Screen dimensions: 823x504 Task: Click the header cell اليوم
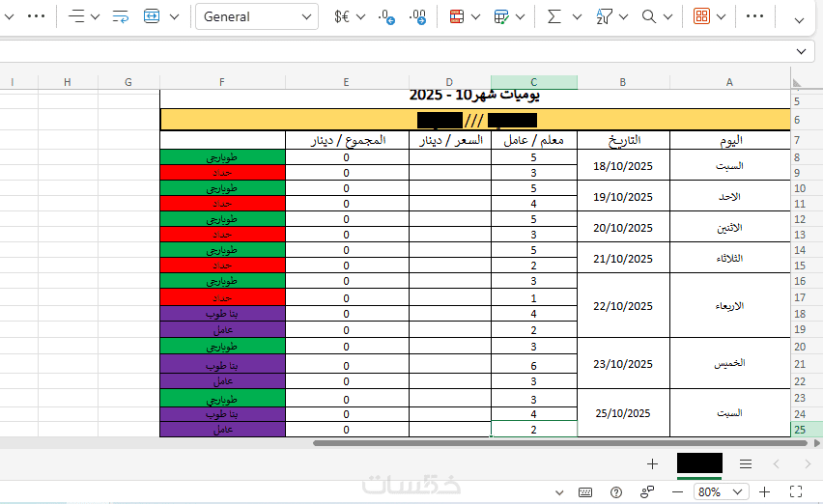[730, 141]
